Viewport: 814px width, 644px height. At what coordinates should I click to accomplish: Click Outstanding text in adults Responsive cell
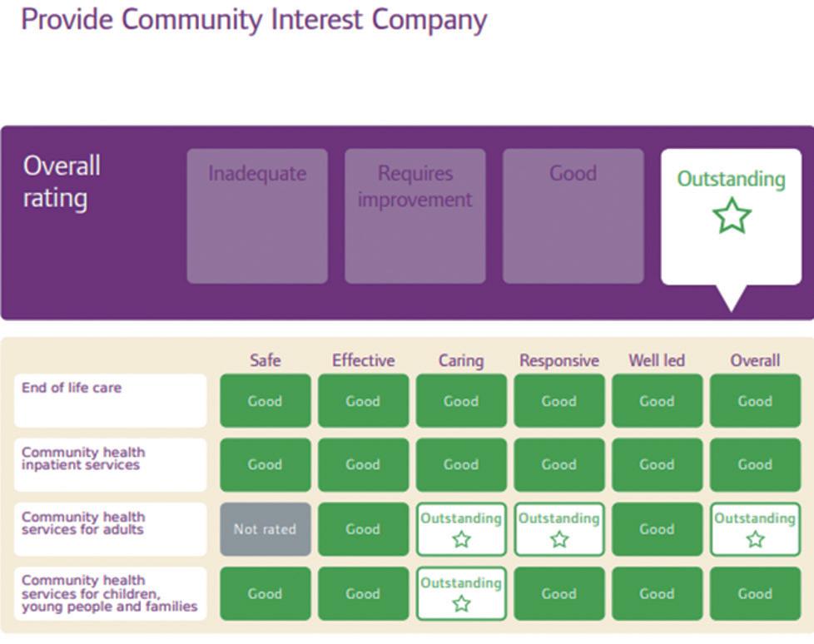[559, 518]
